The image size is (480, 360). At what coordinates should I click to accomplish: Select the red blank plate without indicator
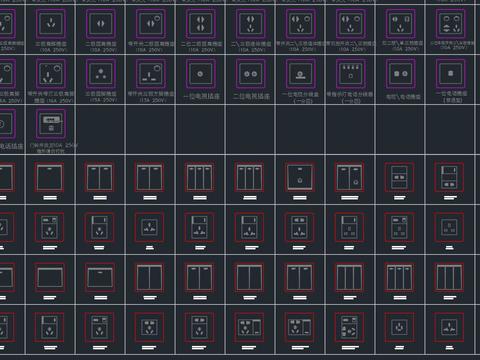coord(50,277)
